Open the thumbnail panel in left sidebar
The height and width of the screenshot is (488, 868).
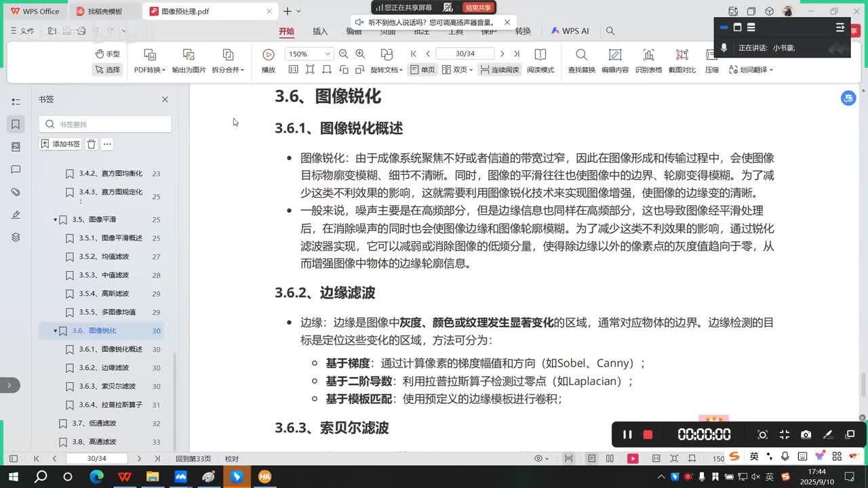(16, 146)
